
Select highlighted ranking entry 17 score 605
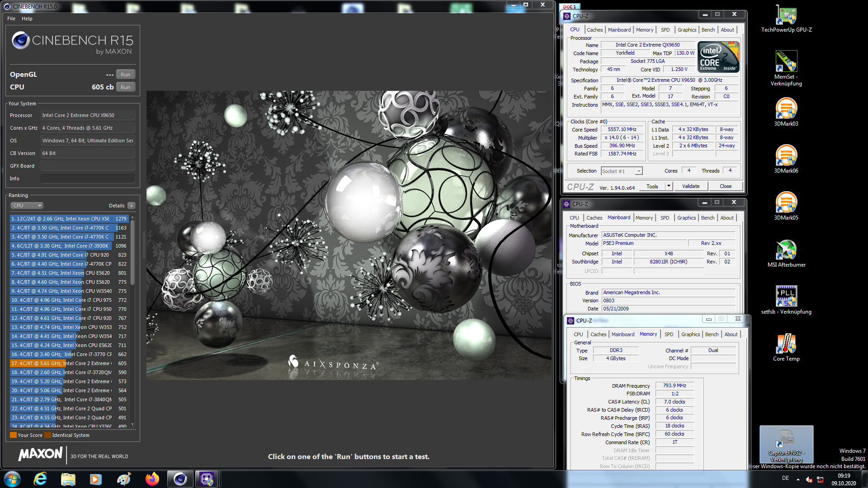pos(69,363)
